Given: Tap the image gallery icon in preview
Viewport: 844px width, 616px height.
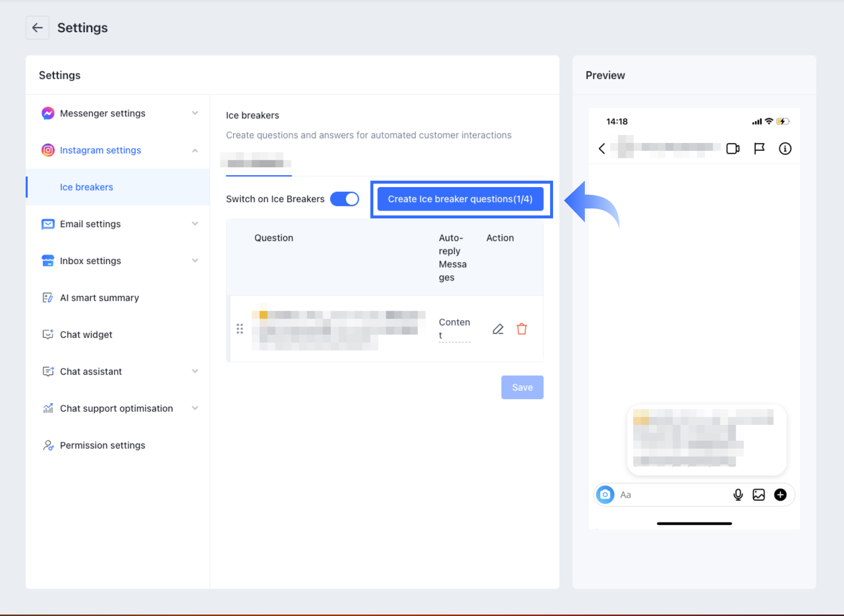Looking at the screenshot, I should point(759,494).
